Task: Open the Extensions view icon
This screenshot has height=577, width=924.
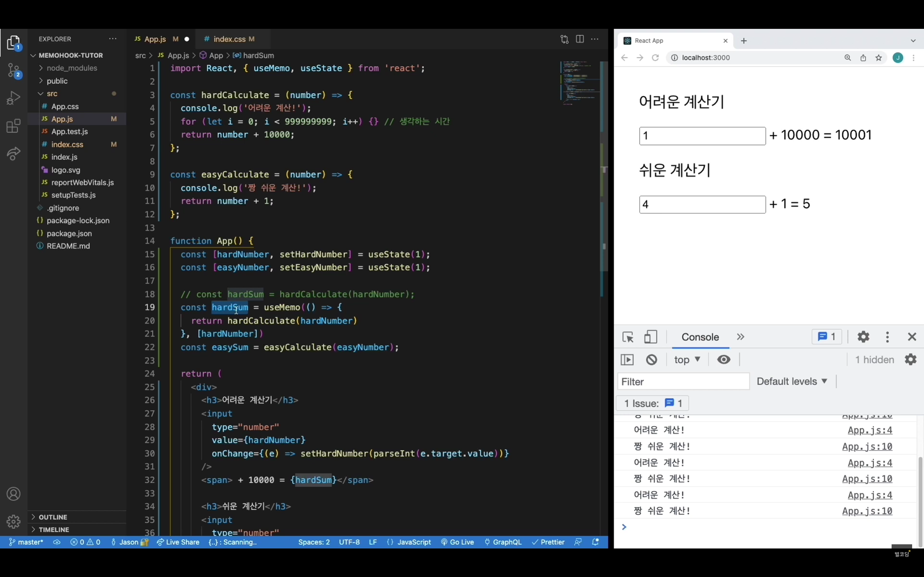Action: (14, 126)
